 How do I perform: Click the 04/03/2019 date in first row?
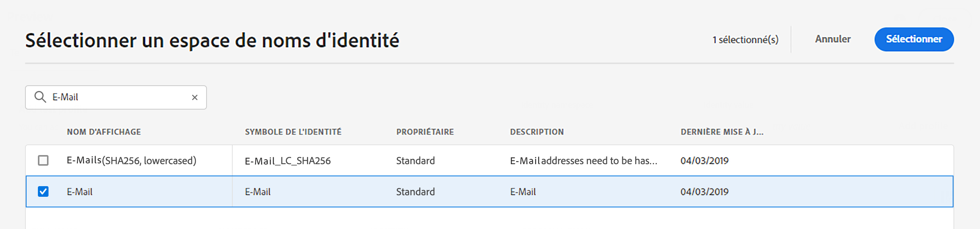point(704,160)
